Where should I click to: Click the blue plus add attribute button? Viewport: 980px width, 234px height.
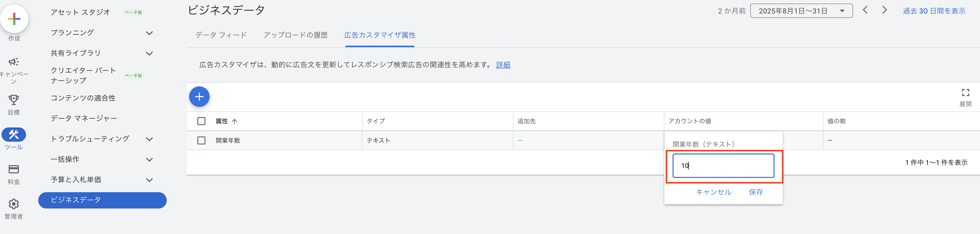pos(199,97)
